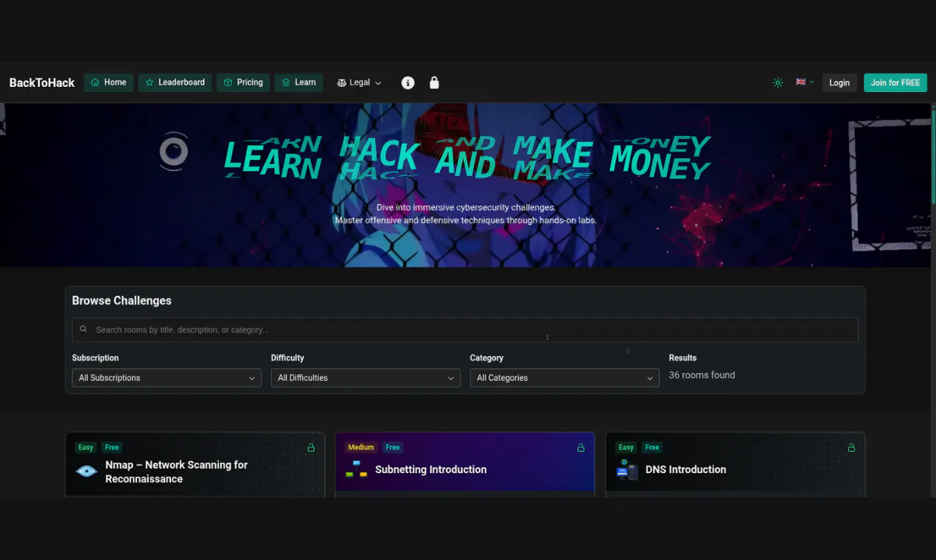Viewport: 936px width, 560px height.
Task: Go to the Home page
Action: (108, 83)
